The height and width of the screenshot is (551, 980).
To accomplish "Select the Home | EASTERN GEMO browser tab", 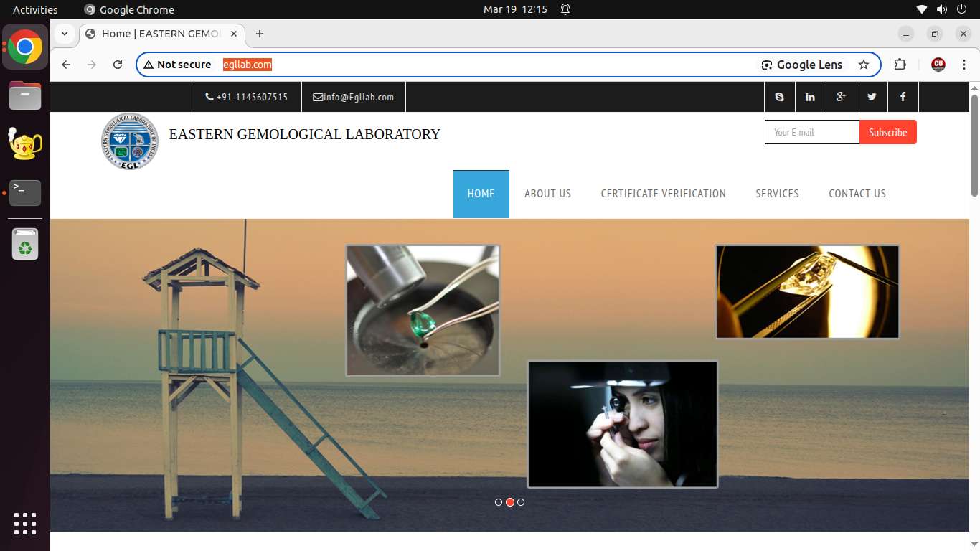I will (162, 34).
